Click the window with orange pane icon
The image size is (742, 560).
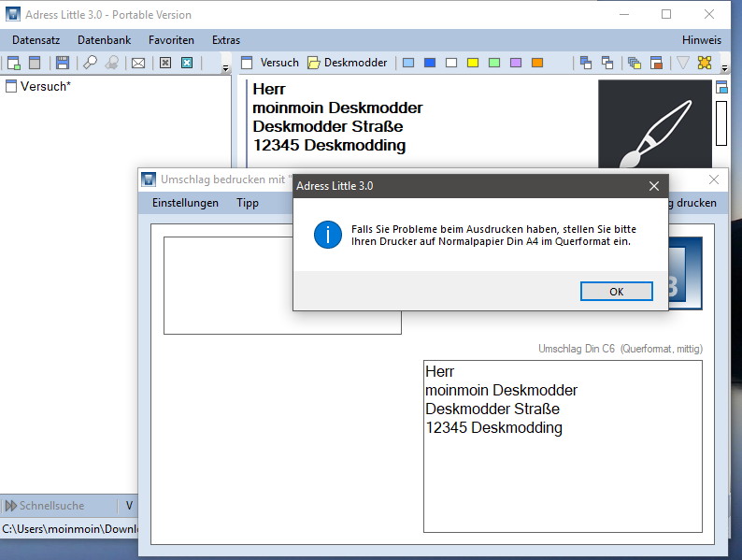(656, 63)
